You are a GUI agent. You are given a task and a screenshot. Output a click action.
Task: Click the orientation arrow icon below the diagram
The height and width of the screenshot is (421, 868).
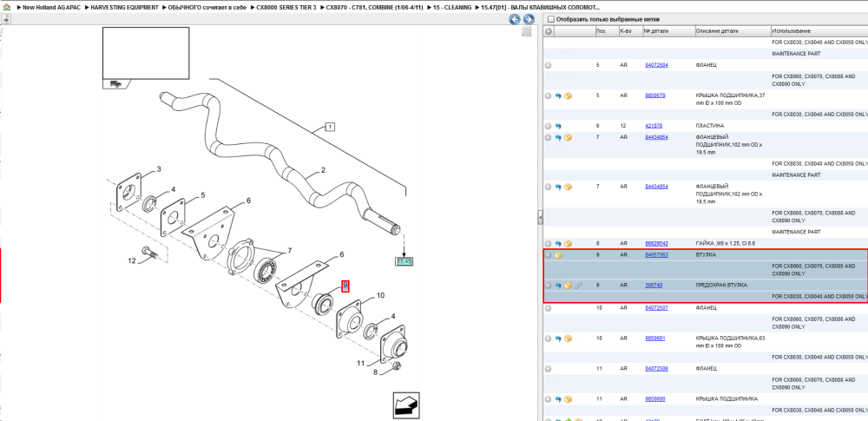(x=405, y=405)
